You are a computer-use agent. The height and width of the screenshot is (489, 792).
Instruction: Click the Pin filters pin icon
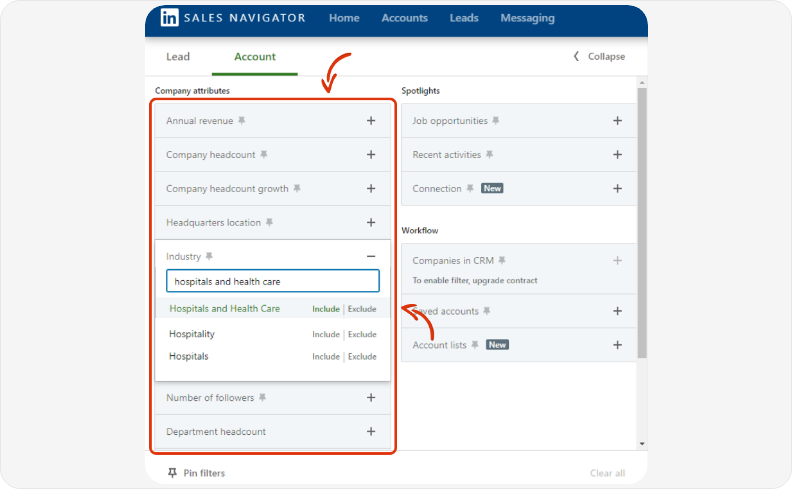coord(172,473)
